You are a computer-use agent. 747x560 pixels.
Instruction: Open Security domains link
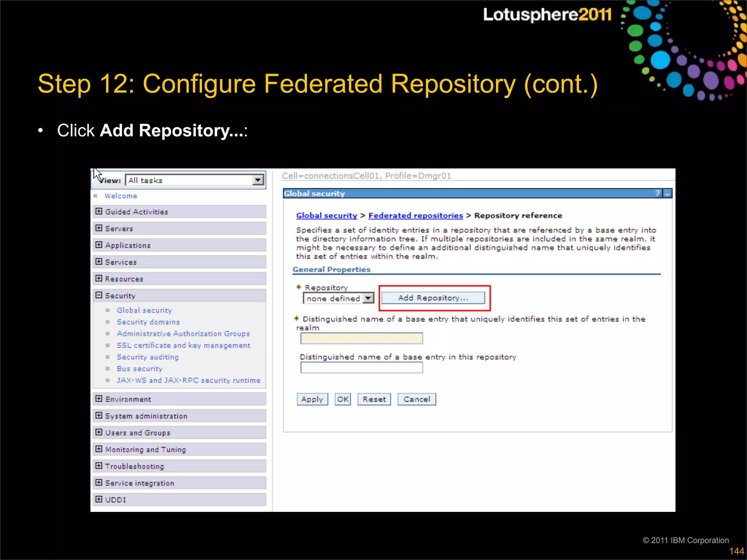click(148, 322)
